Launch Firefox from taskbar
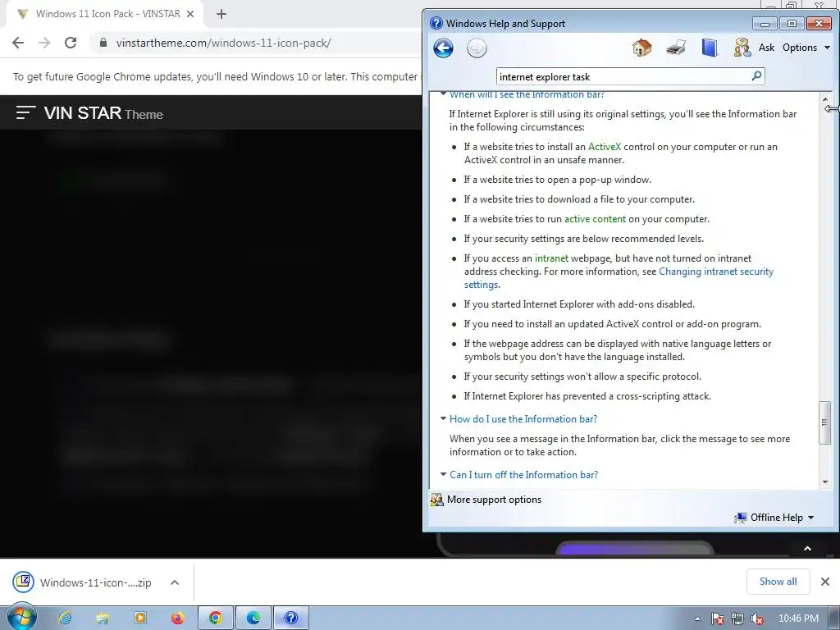 coord(177,619)
